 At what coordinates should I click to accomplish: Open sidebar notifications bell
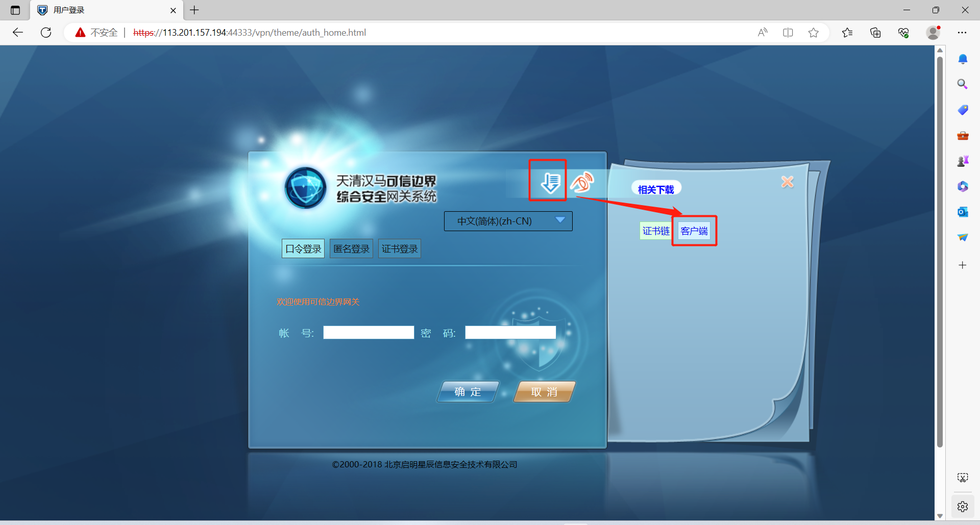pyautogui.click(x=963, y=59)
